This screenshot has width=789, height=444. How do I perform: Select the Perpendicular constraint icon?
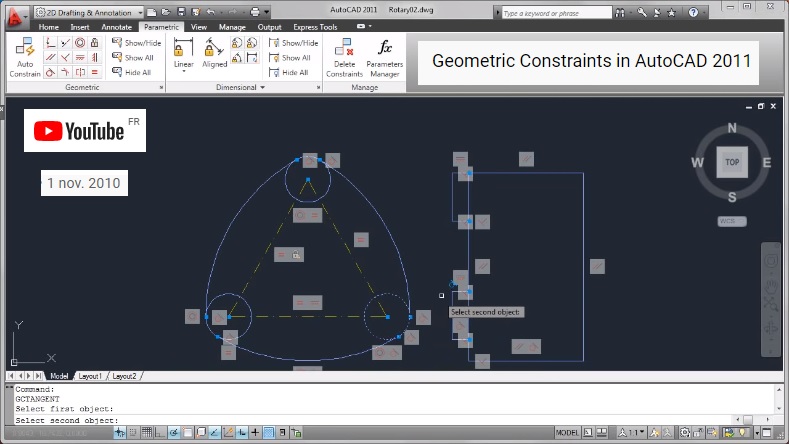click(65, 57)
